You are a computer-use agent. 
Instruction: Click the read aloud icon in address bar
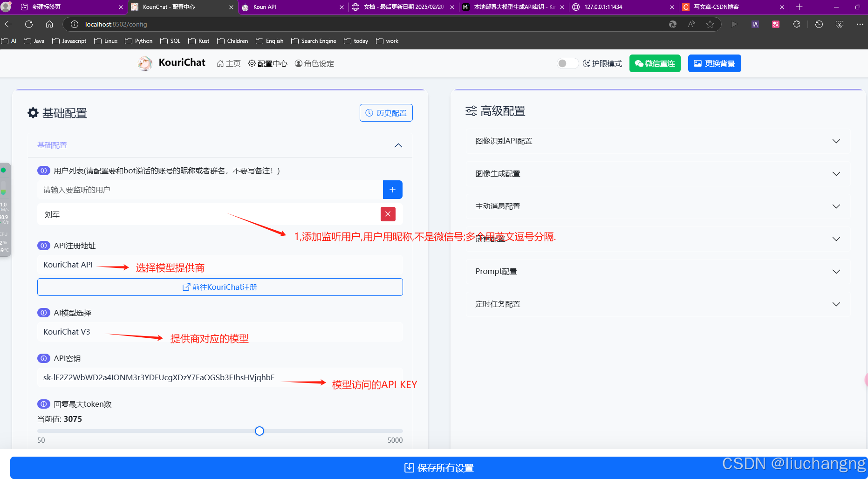pyautogui.click(x=691, y=24)
